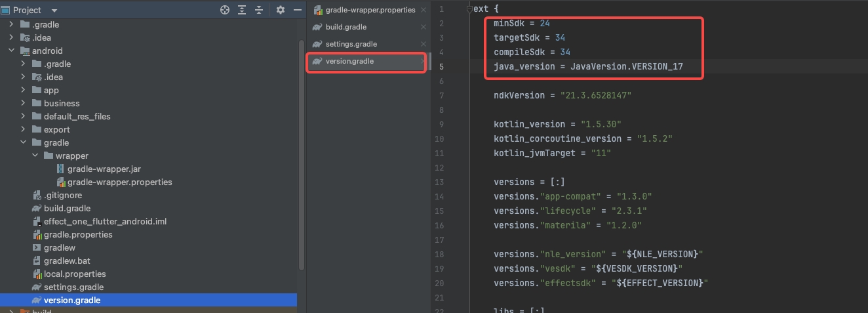Switch to the build.gradle tab

pos(345,27)
